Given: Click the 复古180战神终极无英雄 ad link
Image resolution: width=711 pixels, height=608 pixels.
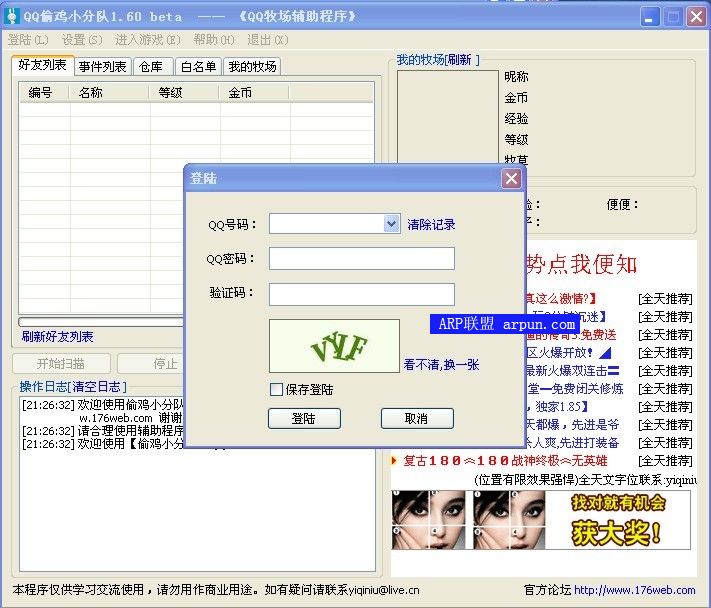Looking at the screenshot, I should (505, 461).
